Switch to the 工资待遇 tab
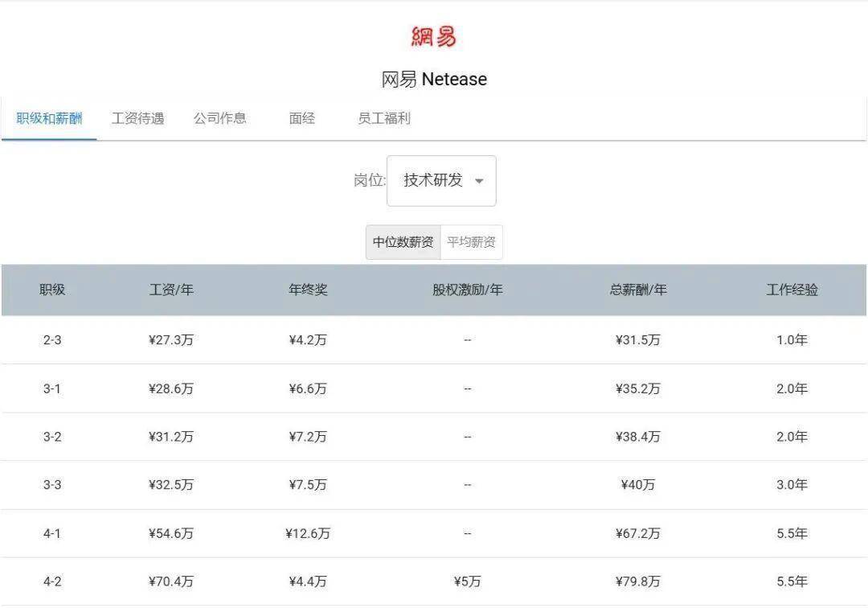Screen dimensions: 868x608 (137, 119)
